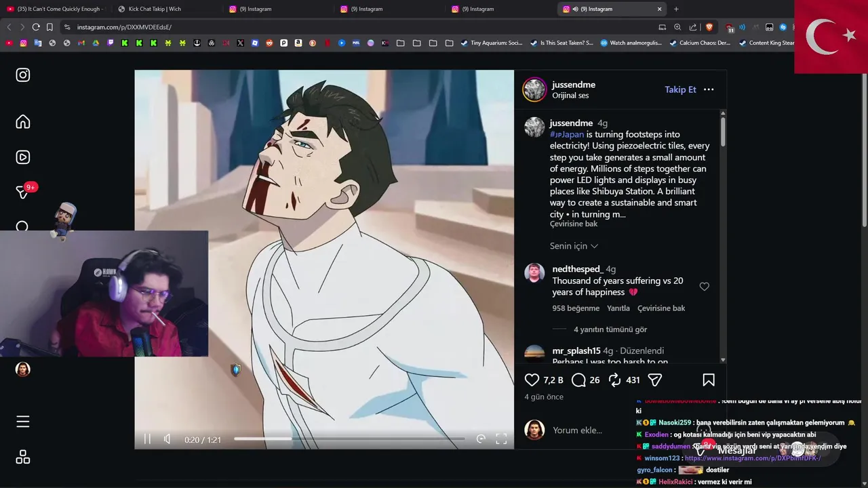868x488 pixels.
Task: Click 958 beğenme on the comment
Action: [576, 308]
